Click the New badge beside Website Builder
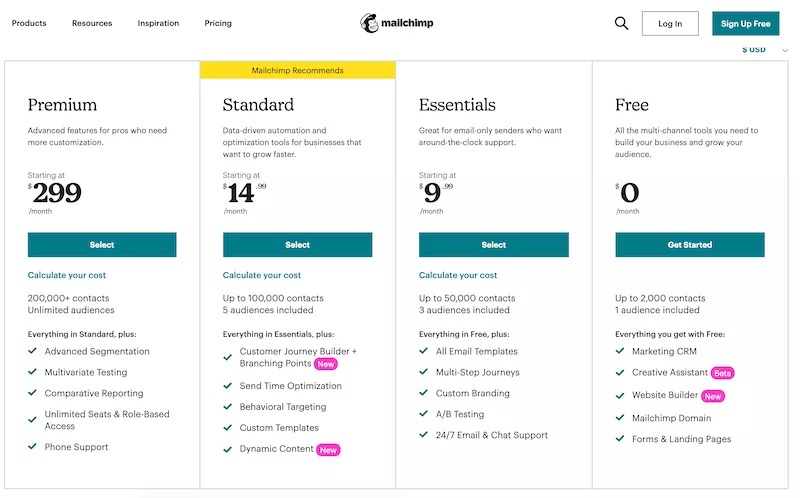Image resolution: width=800 pixels, height=498 pixels. coord(712,396)
